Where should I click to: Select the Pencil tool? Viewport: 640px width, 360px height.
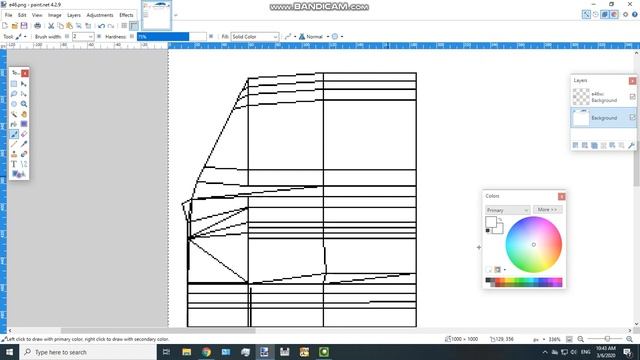coord(14,144)
